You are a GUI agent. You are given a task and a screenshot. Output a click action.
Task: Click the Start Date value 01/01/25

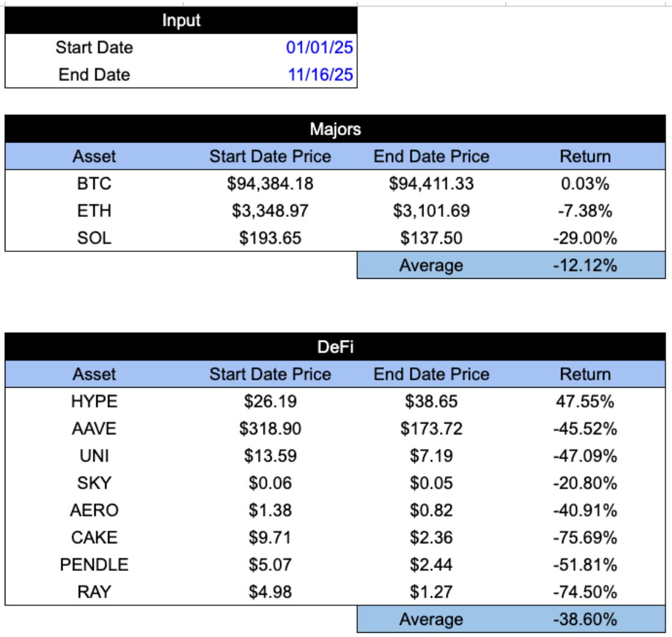pyautogui.click(x=319, y=47)
